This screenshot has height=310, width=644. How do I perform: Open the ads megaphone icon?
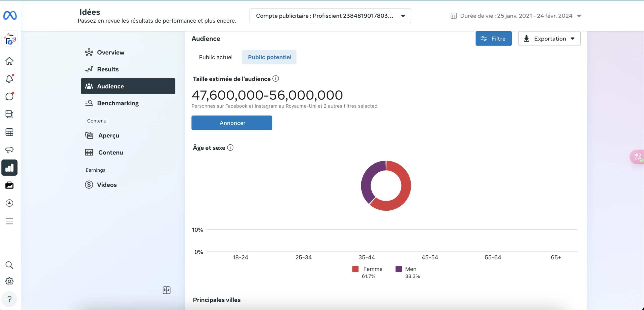tap(9, 150)
